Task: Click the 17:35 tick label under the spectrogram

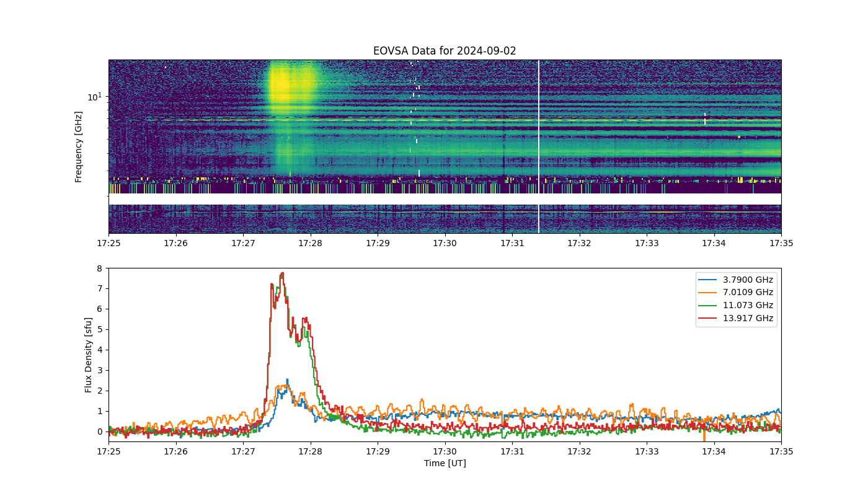Action: (781, 244)
